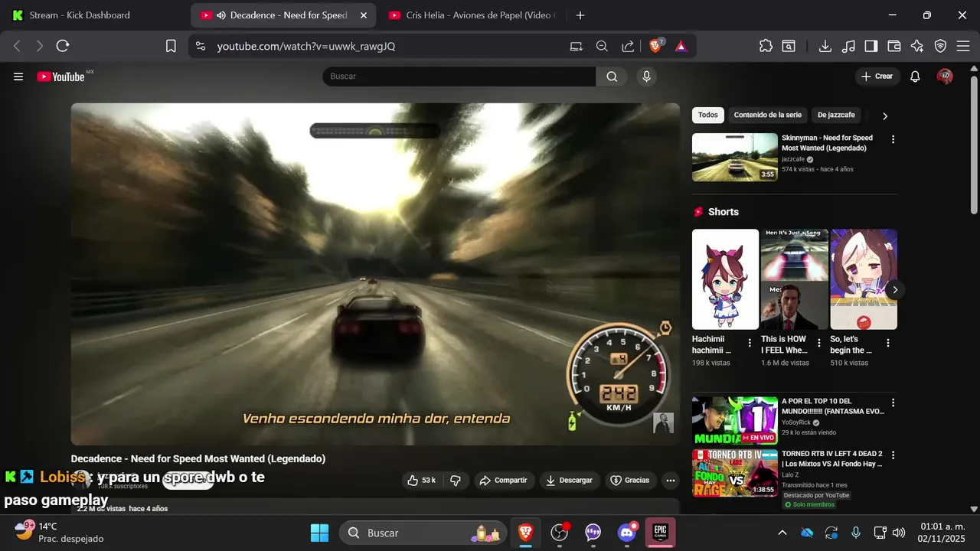Open the 'So, let's begin the' short thumbnail
Viewport: 980px width, 551px height.
pyautogui.click(x=864, y=279)
